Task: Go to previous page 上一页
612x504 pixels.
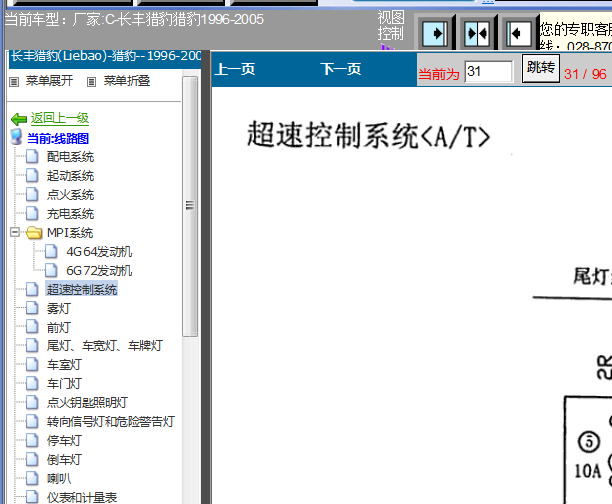Action: click(x=235, y=69)
